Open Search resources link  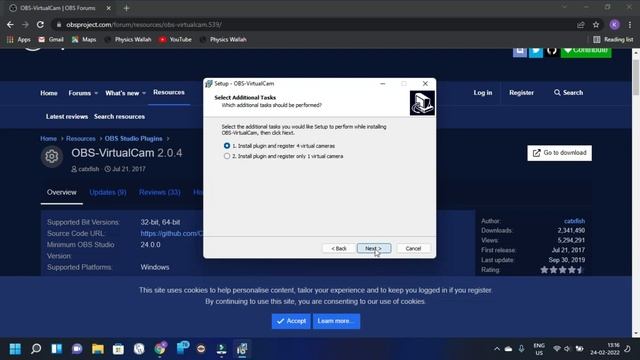click(x=119, y=116)
